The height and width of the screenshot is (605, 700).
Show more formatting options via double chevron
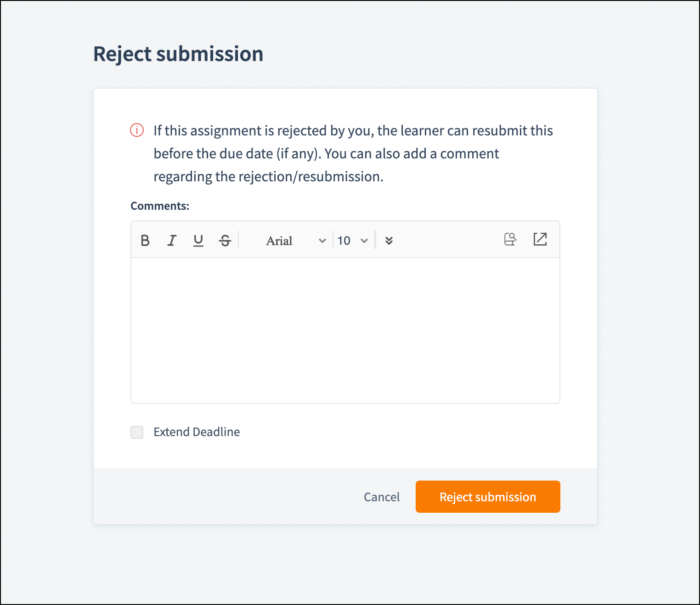click(389, 241)
